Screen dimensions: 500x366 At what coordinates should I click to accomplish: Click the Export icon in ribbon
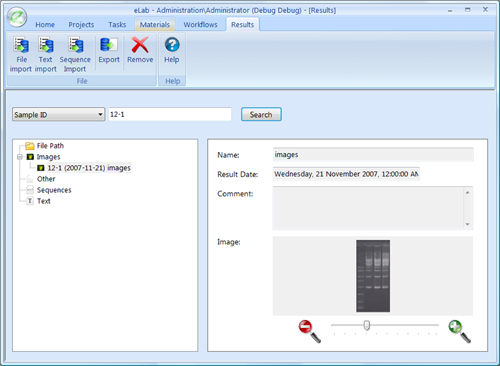pyautogui.click(x=109, y=45)
